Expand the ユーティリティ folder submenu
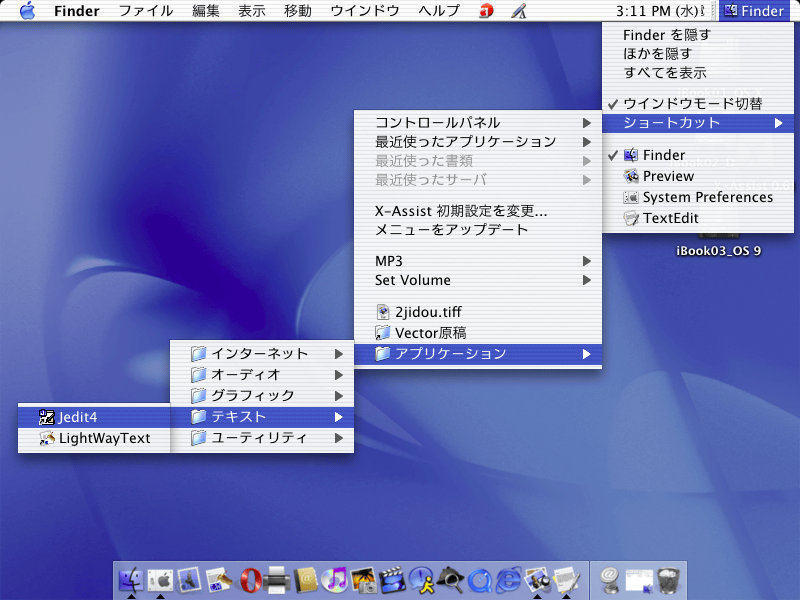Viewport: 800px width, 600px height. (262, 438)
